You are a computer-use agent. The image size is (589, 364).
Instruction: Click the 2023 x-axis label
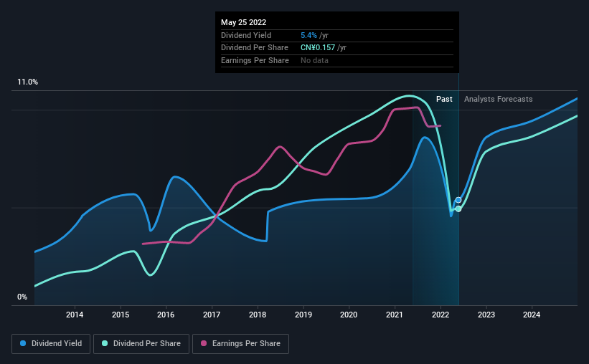click(486, 315)
